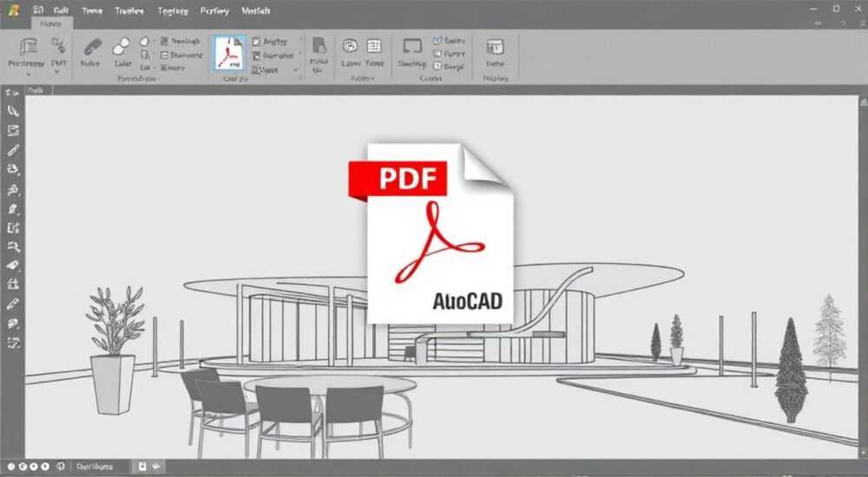Click the red PDF import icon in ribbon
The image size is (868, 477).
(229, 53)
